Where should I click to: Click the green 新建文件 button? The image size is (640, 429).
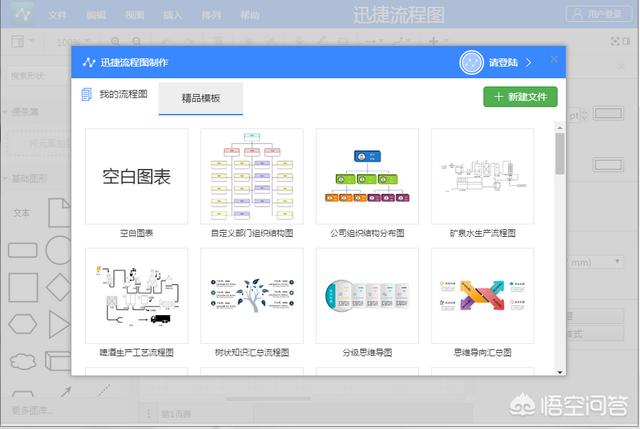coord(520,97)
